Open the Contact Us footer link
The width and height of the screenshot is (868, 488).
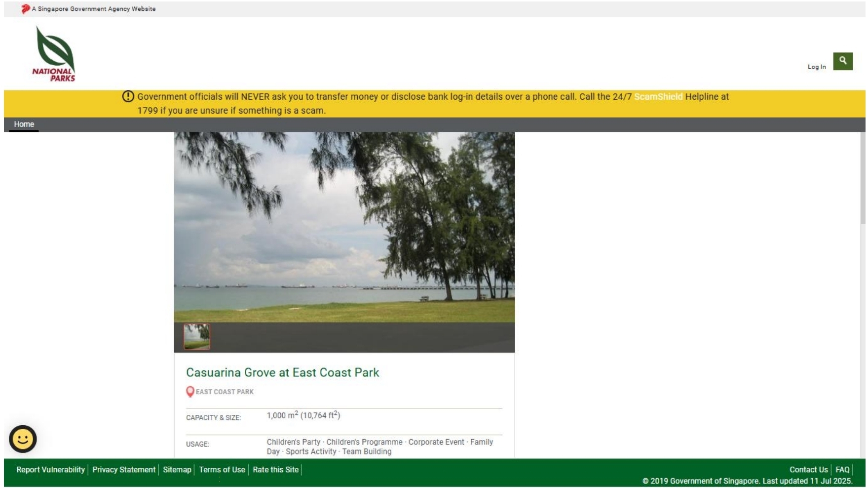point(808,470)
